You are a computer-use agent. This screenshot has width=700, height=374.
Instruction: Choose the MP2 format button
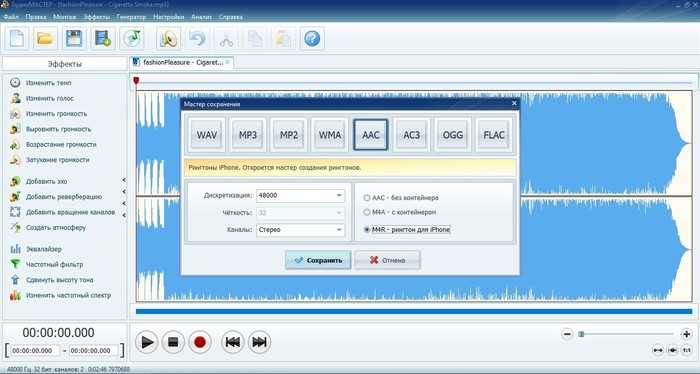289,135
